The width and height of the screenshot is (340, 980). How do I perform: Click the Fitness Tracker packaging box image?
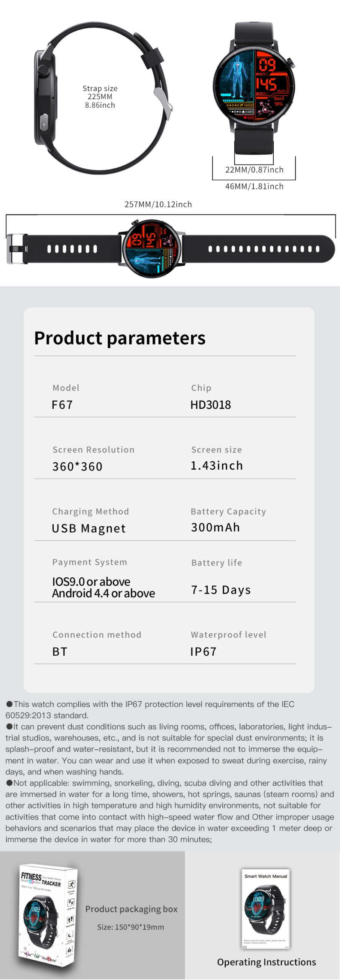coord(48,914)
